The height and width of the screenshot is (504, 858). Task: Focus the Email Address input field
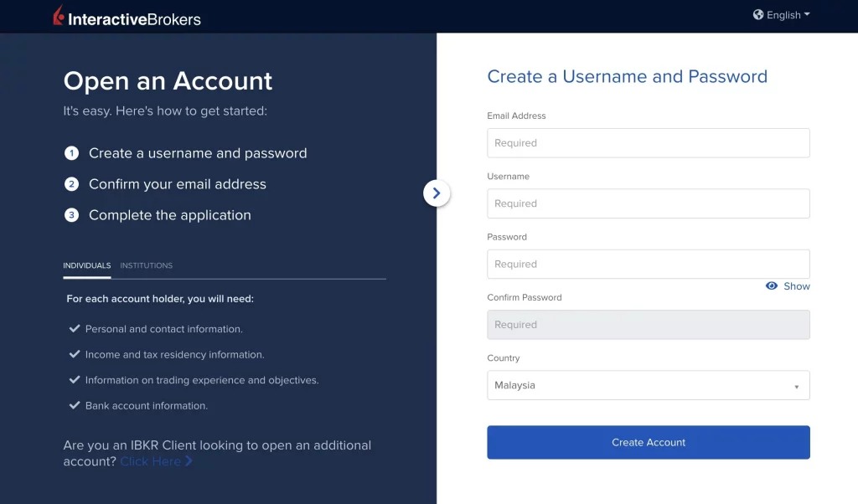click(648, 143)
